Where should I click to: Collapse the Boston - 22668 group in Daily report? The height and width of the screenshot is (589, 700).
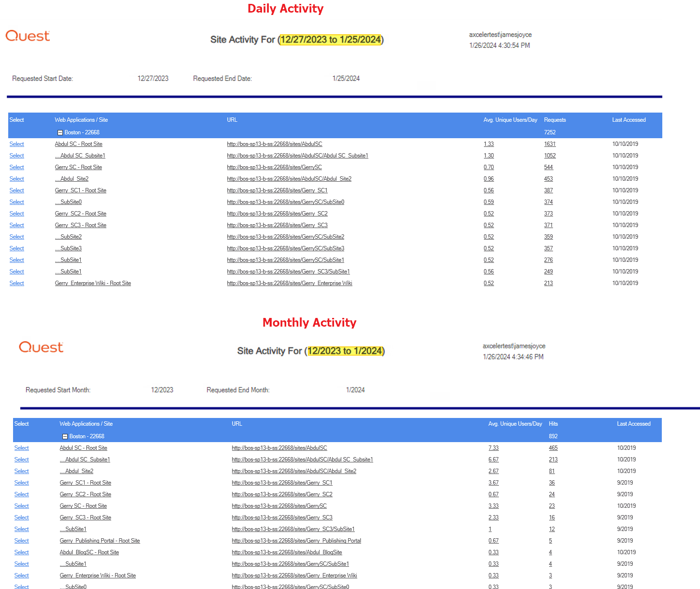pyautogui.click(x=60, y=132)
